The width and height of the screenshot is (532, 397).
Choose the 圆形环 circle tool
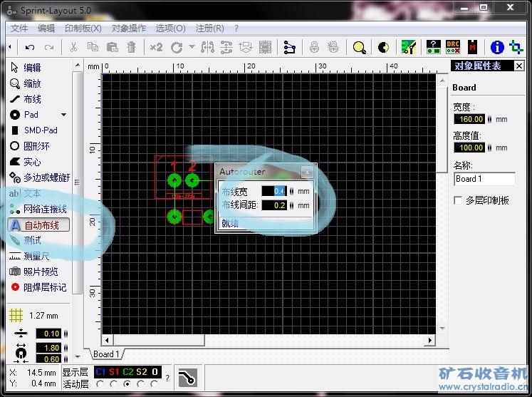(30, 146)
